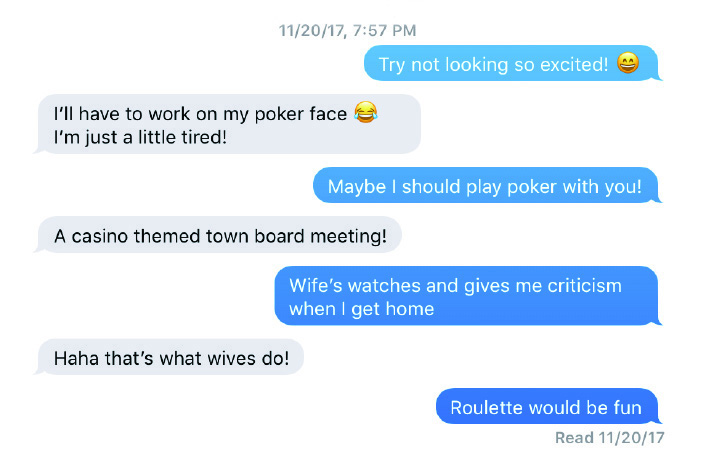Screen dimensions: 715x454
Task: Click the 'Read 11/20/17' receipt label
Action: tap(609, 438)
